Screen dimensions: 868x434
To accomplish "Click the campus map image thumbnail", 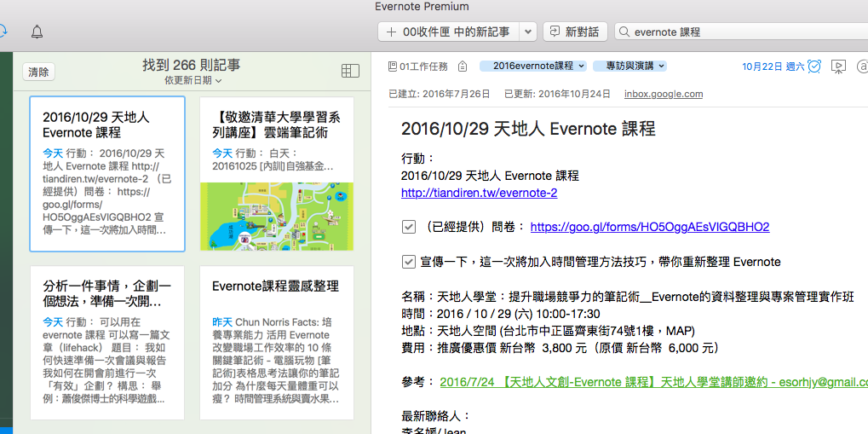I will [x=277, y=217].
